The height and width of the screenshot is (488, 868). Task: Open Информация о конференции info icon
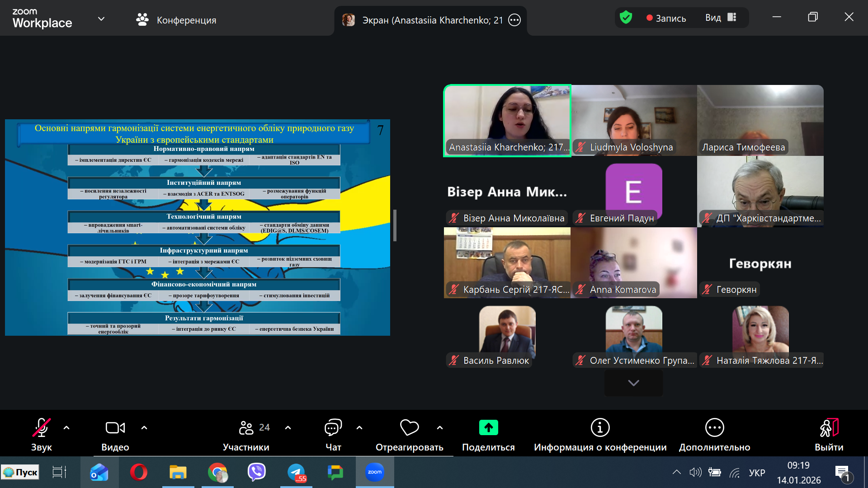tap(600, 428)
